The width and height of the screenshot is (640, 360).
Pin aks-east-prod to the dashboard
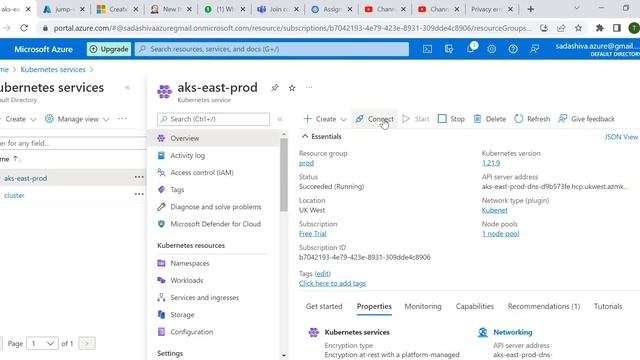275,88
